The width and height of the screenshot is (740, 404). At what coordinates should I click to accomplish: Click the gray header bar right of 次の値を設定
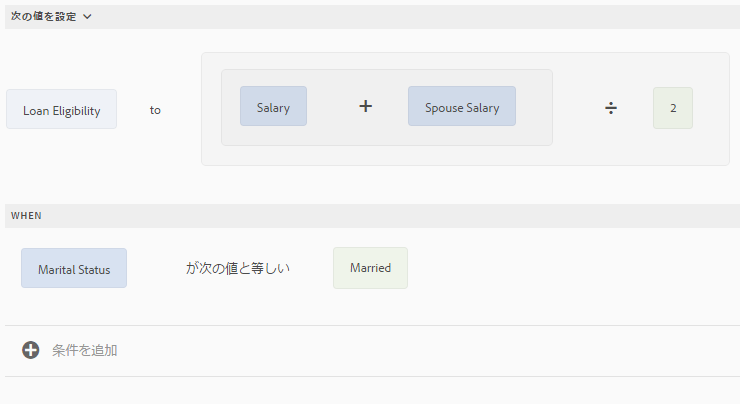415,17
